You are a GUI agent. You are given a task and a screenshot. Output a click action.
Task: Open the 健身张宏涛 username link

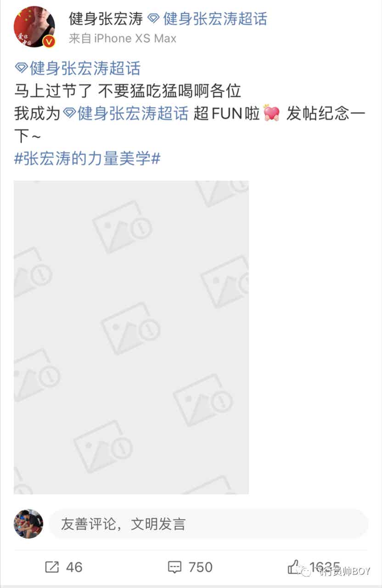(106, 18)
